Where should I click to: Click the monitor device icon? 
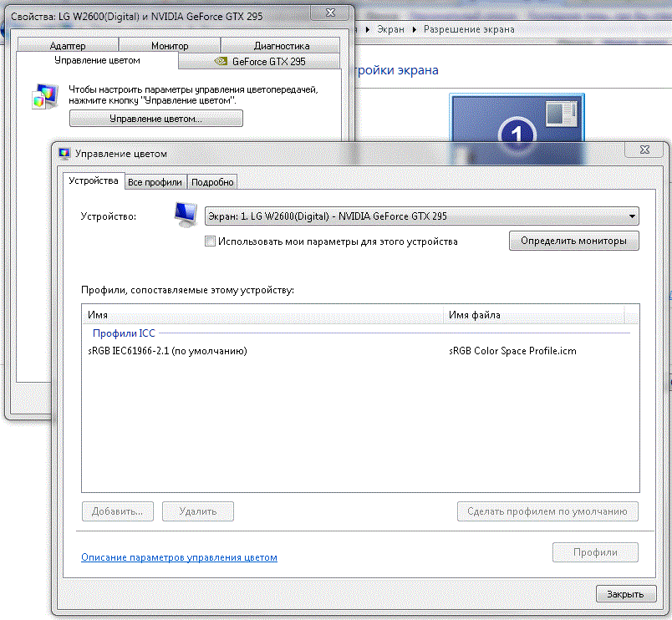click(186, 214)
